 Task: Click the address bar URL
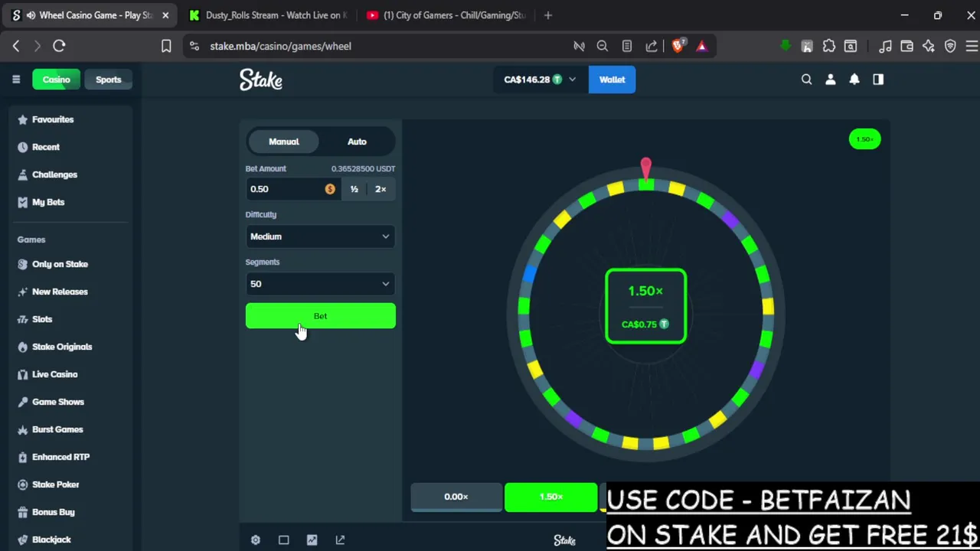(x=280, y=46)
